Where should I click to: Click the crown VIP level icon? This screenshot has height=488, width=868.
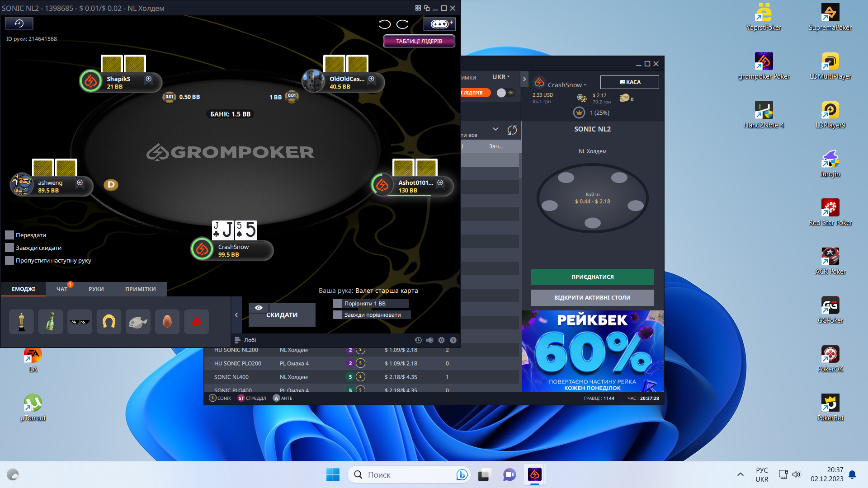(x=579, y=113)
